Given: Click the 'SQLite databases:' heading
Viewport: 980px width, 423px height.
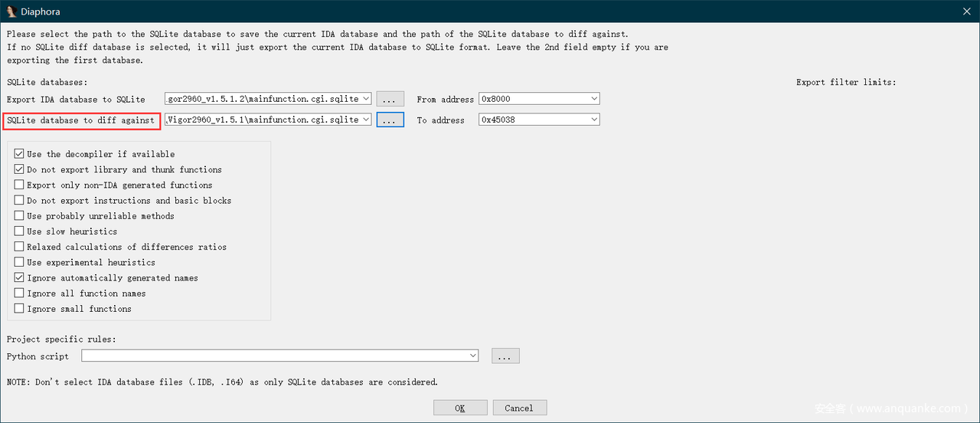Looking at the screenshot, I should coord(47,82).
